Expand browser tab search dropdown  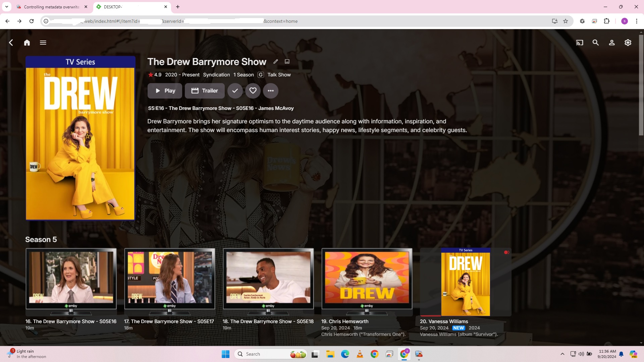[6, 7]
